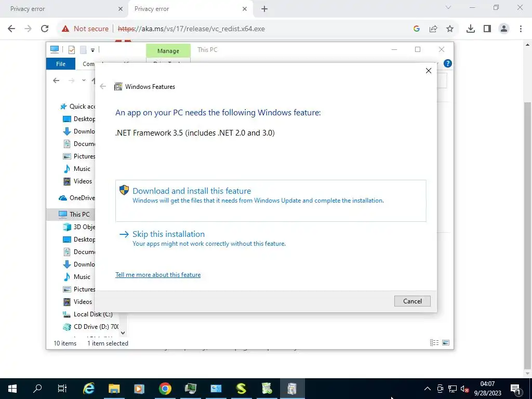Click Chrome page scrollbar up arrow
This screenshot has height=399, width=532.
528,45
